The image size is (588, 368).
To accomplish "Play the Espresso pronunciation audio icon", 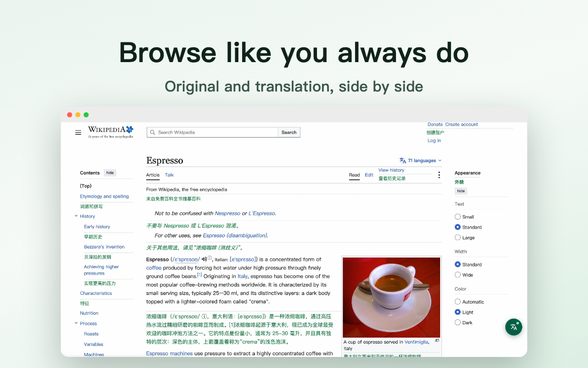I will 204,259.
